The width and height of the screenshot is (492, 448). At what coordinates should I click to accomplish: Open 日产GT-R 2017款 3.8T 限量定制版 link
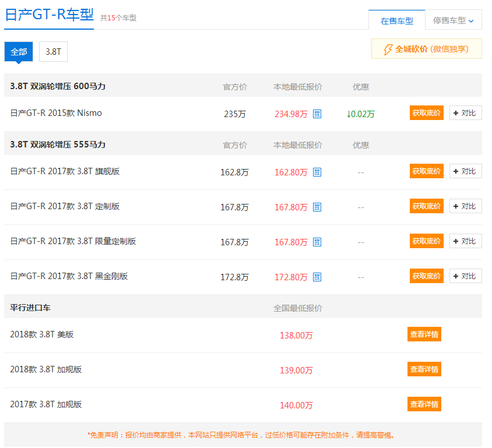pyautogui.click(x=73, y=241)
